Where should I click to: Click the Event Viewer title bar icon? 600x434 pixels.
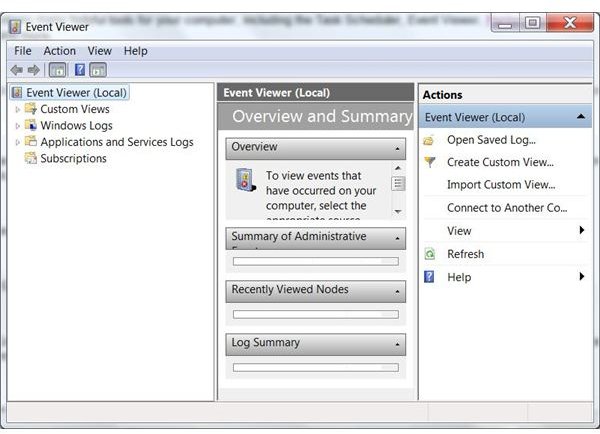click(x=15, y=27)
